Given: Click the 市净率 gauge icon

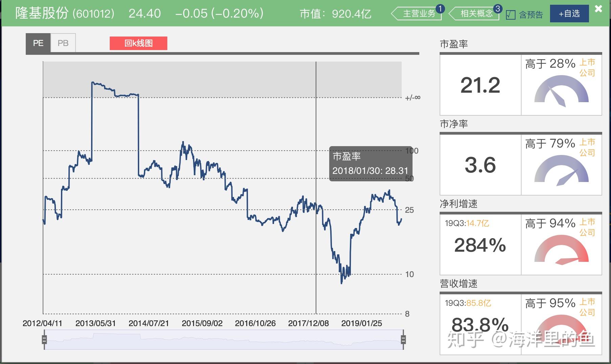Looking at the screenshot, I should click(x=562, y=170).
